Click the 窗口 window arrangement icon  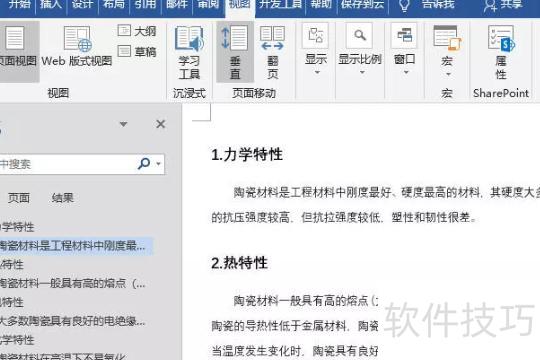pyautogui.click(x=404, y=35)
